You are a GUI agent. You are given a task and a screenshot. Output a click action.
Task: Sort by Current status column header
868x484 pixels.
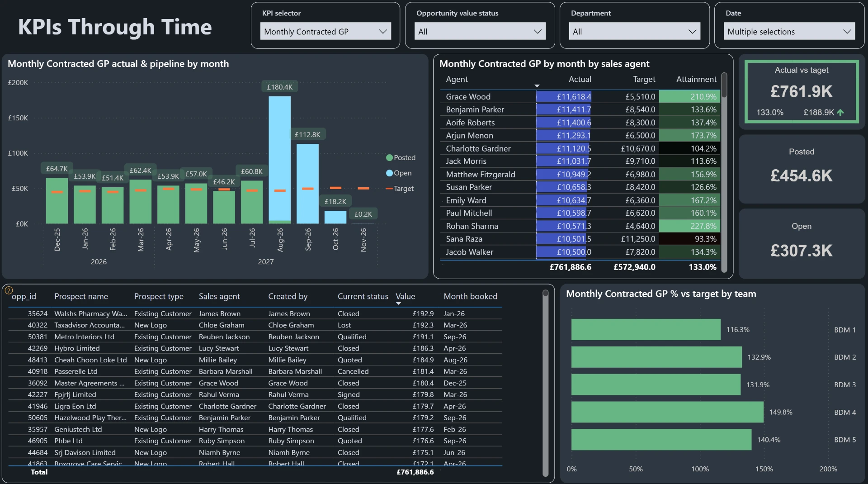tap(363, 296)
